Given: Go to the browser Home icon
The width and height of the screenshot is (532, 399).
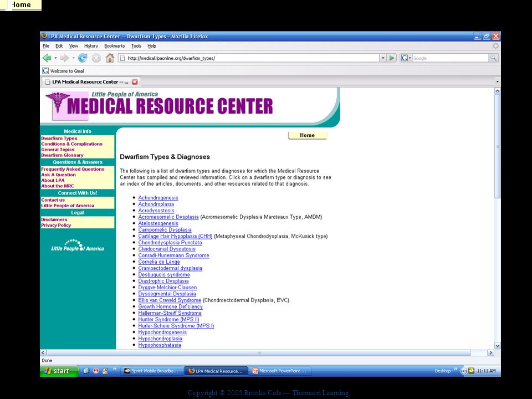Looking at the screenshot, I should pyautogui.click(x=110, y=58).
